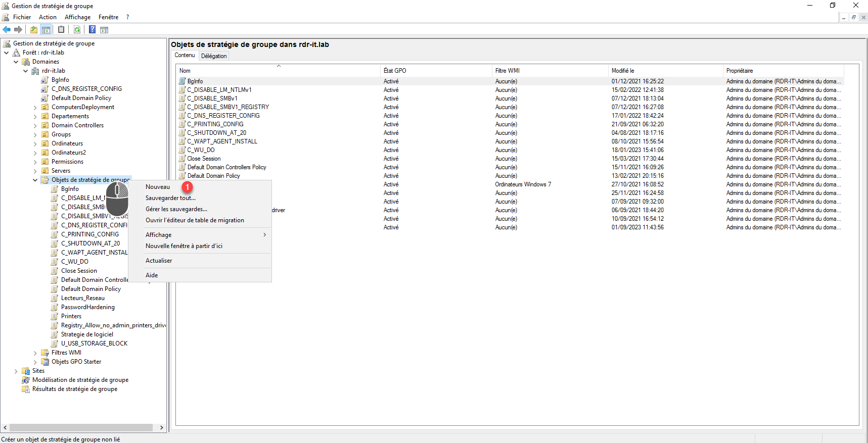Click the Up one level folder icon
Screen dimensions: 868x443
[x=34, y=30]
